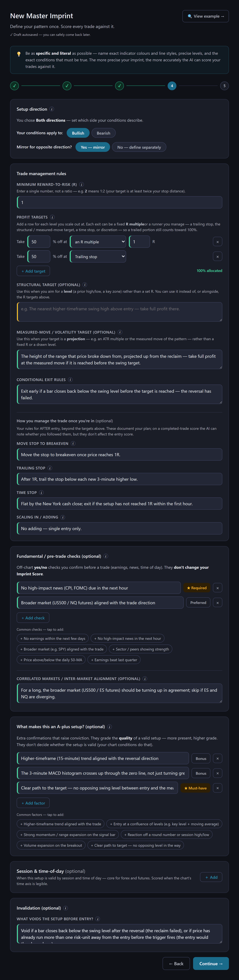Click info icon beside Invalidation heading
The width and height of the screenshot is (239, 980).
(x=65, y=908)
